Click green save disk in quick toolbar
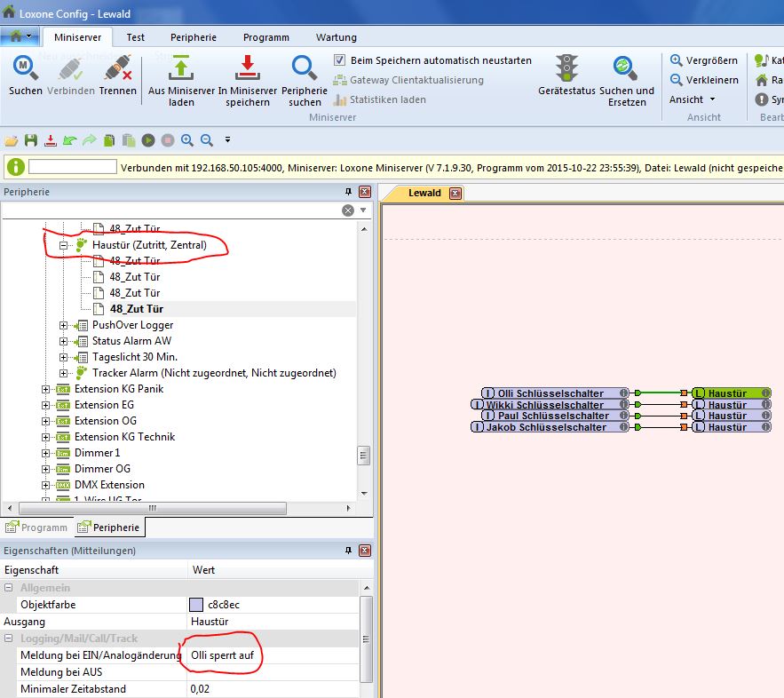 tap(31, 140)
